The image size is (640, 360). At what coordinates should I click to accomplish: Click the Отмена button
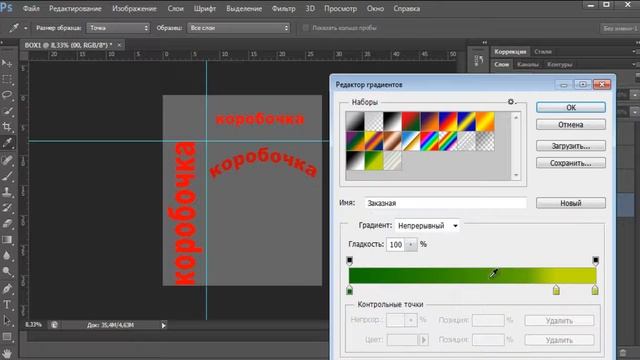571,124
